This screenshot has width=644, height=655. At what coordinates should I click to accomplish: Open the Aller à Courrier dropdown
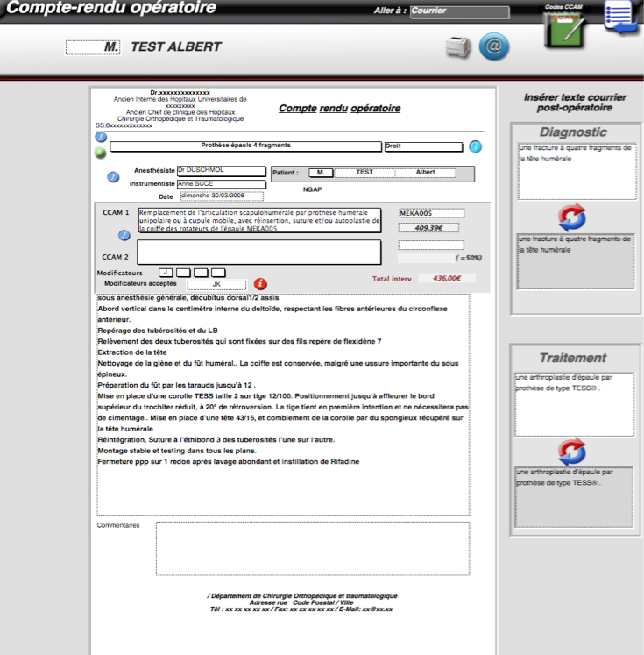coord(459,11)
